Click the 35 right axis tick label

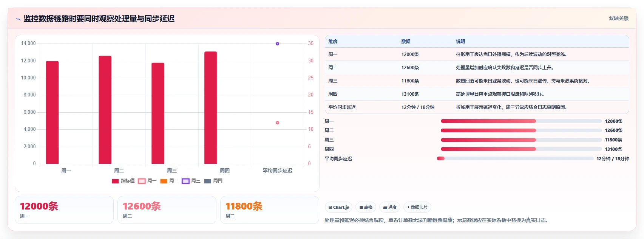pyautogui.click(x=310, y=43)
